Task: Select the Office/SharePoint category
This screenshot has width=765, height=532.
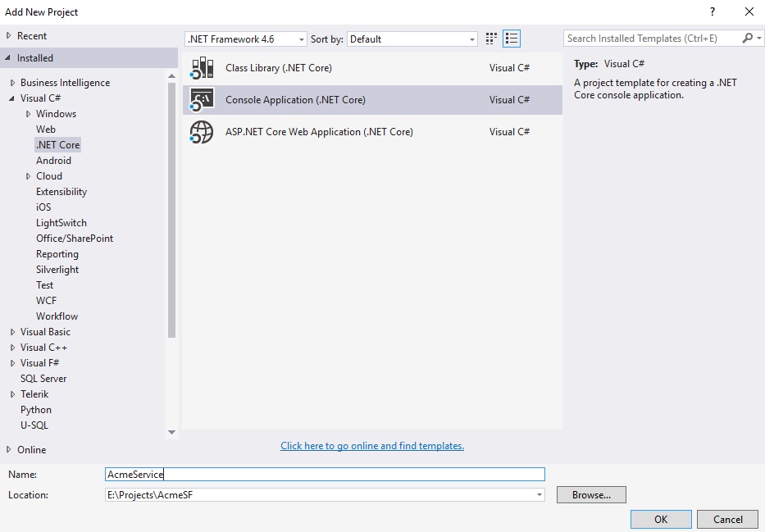Action: pyautogui.click(x=75, y=239)
